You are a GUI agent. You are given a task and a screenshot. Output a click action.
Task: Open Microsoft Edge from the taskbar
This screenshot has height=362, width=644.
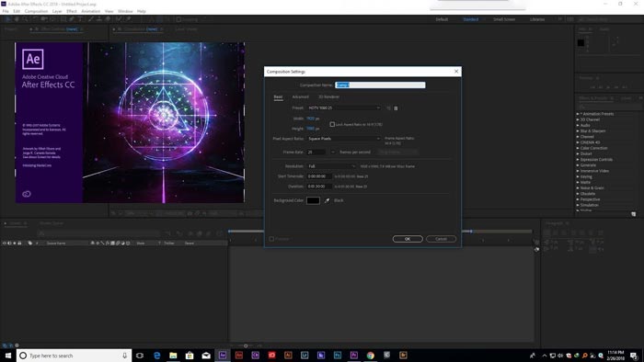click(x=156, y=356)
